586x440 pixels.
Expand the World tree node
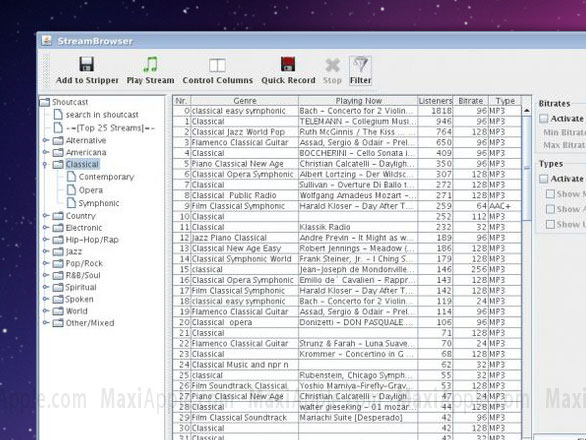[45, 311]
